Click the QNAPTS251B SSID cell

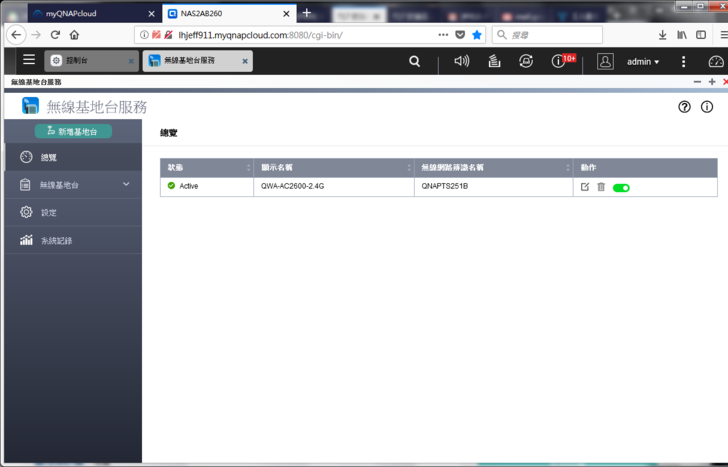tap(494, 186)
